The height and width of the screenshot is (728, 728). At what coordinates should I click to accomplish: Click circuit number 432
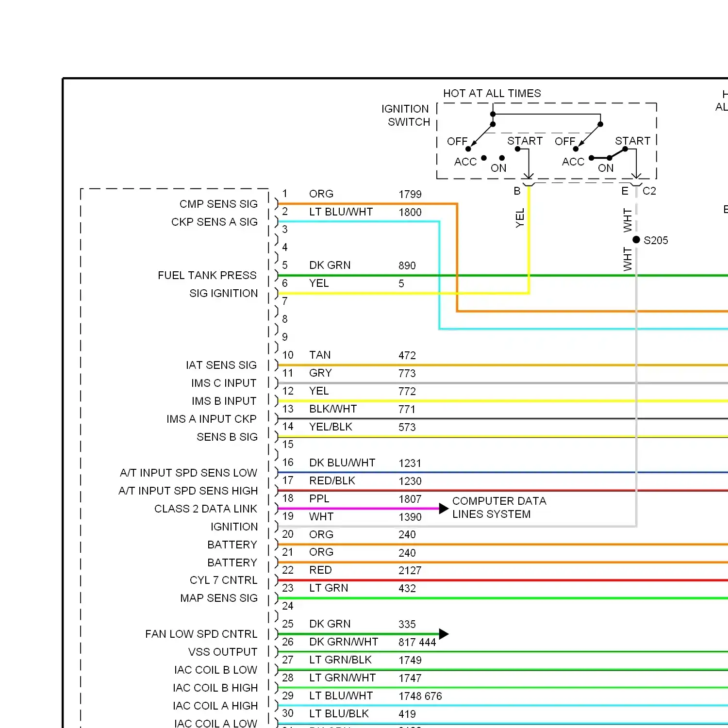407,588
